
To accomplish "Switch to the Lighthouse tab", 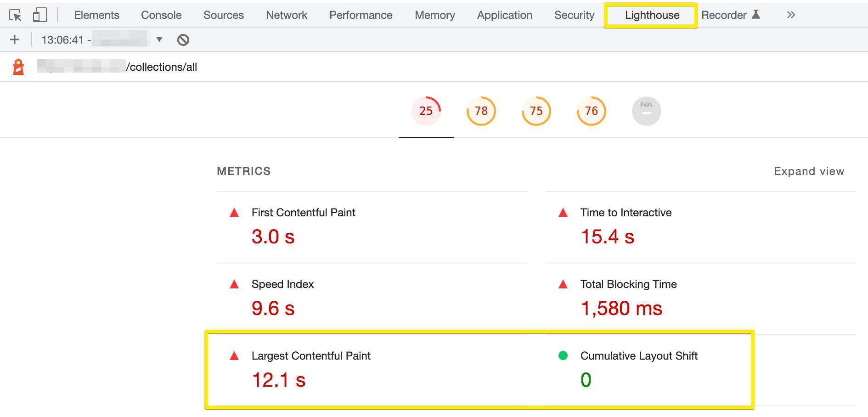I will [651, 15].
